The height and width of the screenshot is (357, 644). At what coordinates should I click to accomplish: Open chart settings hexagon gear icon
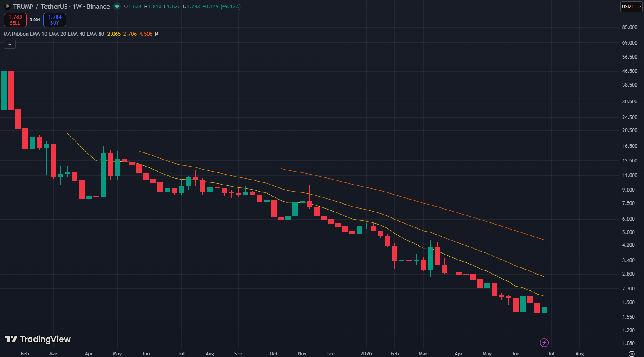click(x=632, y=354)
